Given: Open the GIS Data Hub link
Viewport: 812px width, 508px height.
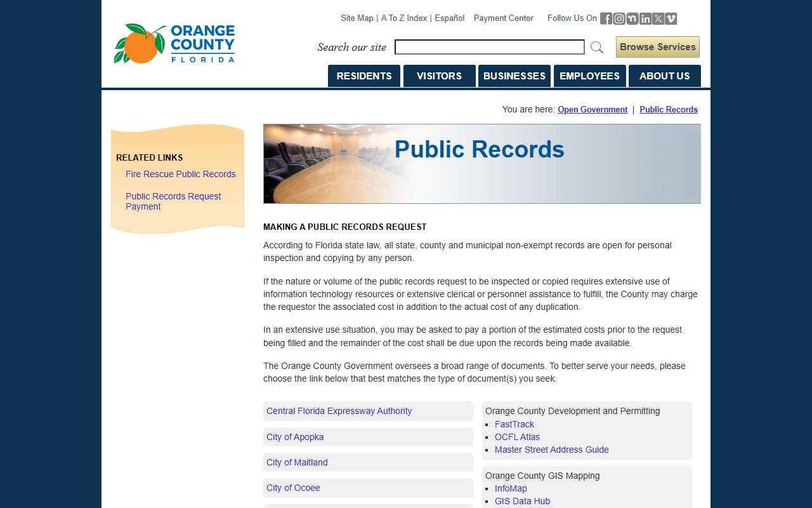Looking at the screenshot, I should pos(523,501).
